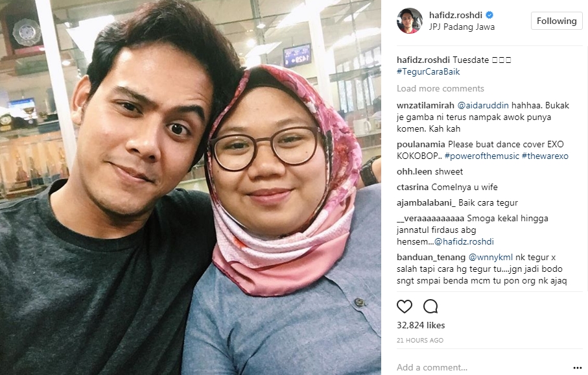Open the blue verified badge beside hafidz.roshdi
Screen dimensions: 588x375
point(489,15)
